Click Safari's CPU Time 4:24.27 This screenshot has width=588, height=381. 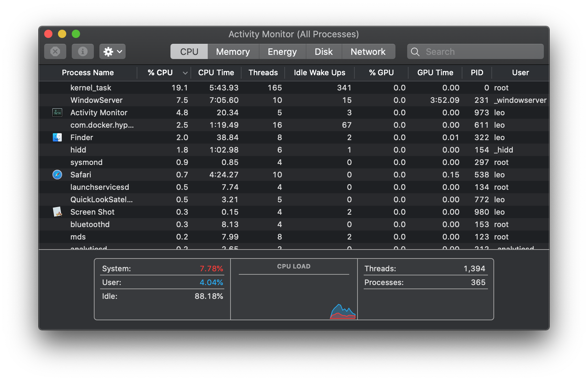click(x=224, y=175)
